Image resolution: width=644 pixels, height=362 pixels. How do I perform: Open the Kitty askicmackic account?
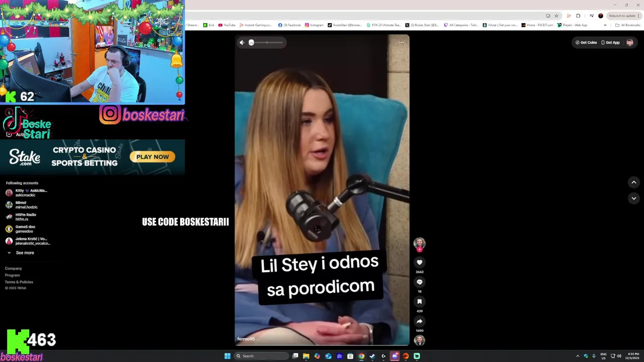click(x=27, y=193)
